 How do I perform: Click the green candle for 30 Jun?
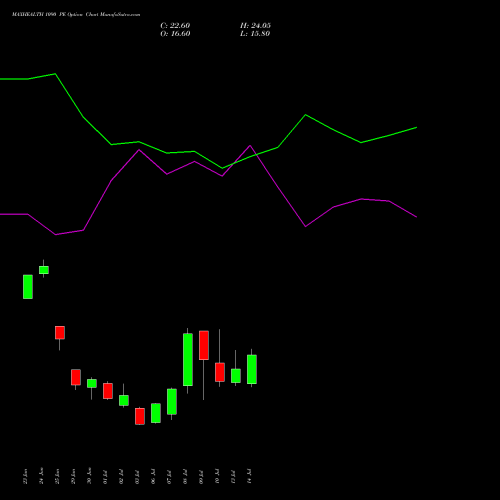pos(92,383)
